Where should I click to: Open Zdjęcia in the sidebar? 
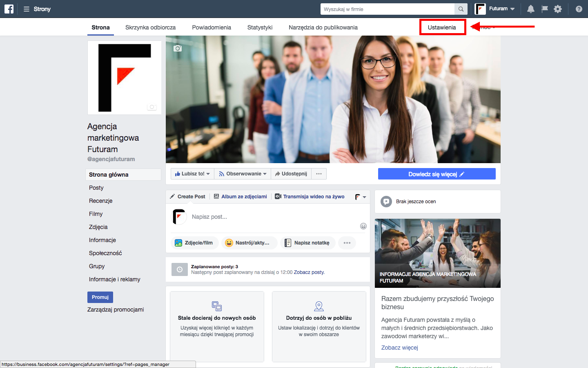pyautogui.click(x=98, y=227)
